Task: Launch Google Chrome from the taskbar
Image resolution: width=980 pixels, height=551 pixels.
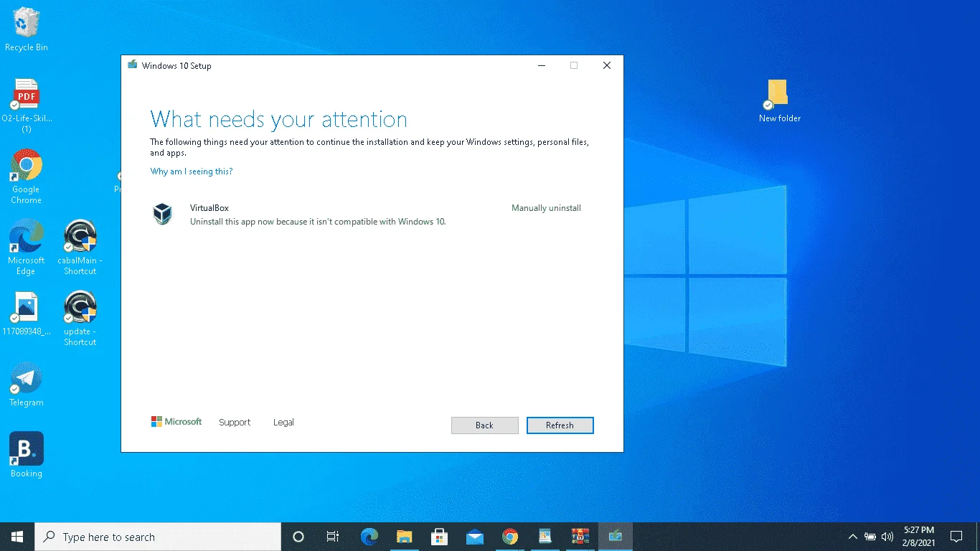Action: click(510, 537)
